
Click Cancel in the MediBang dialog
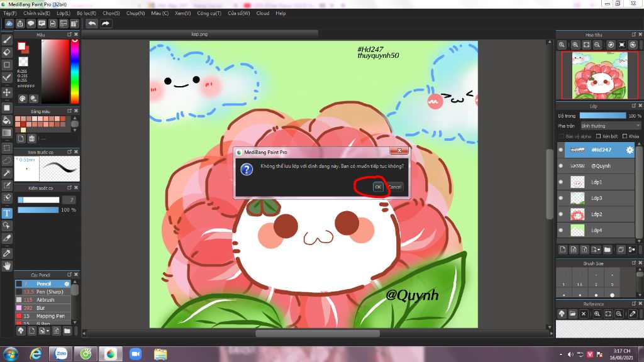point(395,187)
